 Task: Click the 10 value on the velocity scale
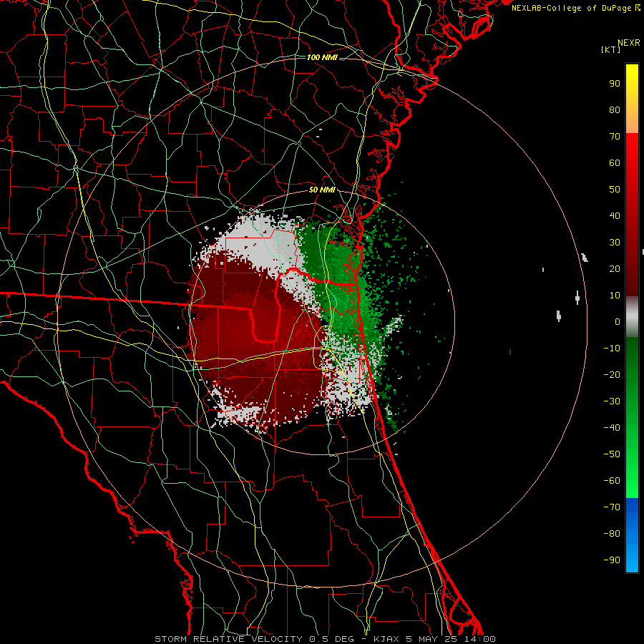coord(615,296)
